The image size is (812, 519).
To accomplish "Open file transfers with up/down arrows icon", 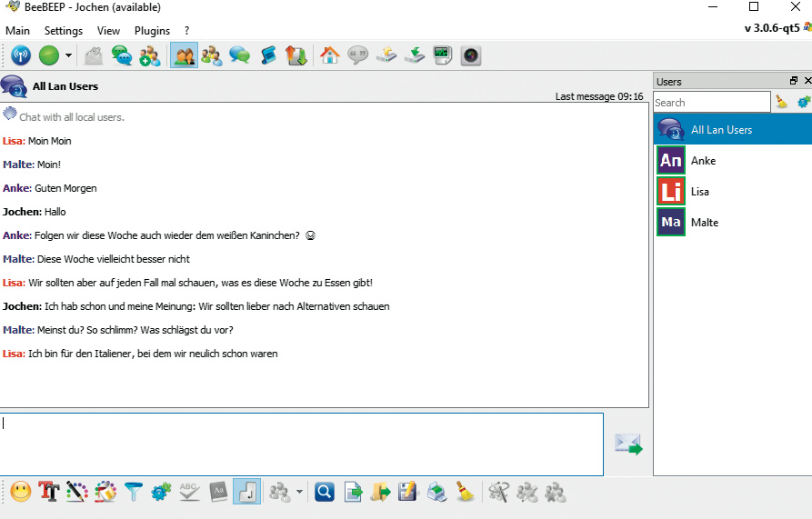I will coord(296,55).
